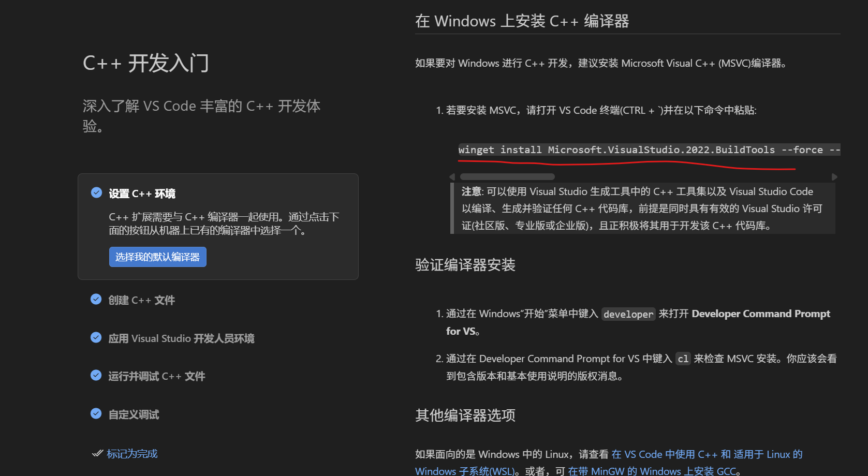Toggle the checkmark for 创建 C++ 文件
Viewport: 868px width, 476px height.
96,299
